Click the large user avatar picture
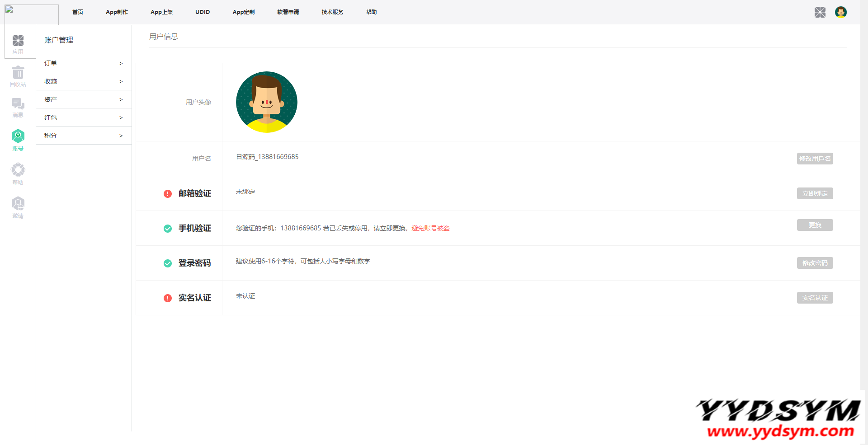The image size is (868, 445). point(266,102)
